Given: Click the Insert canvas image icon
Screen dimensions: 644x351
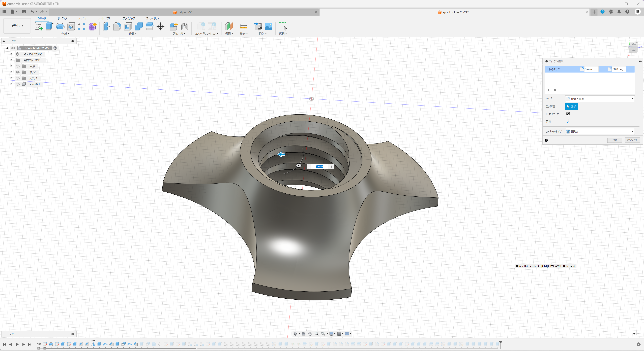Looking at the screenshot, I should (x=269, y=26).
